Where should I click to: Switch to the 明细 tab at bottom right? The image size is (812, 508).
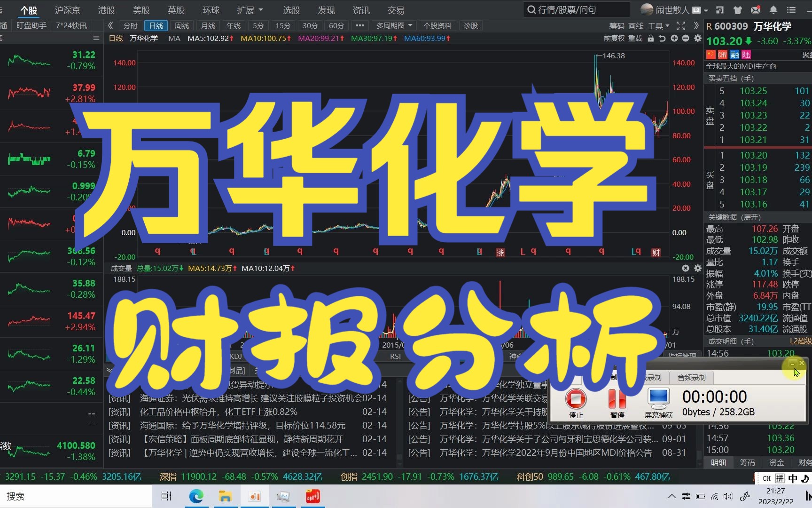coord(718,463)
